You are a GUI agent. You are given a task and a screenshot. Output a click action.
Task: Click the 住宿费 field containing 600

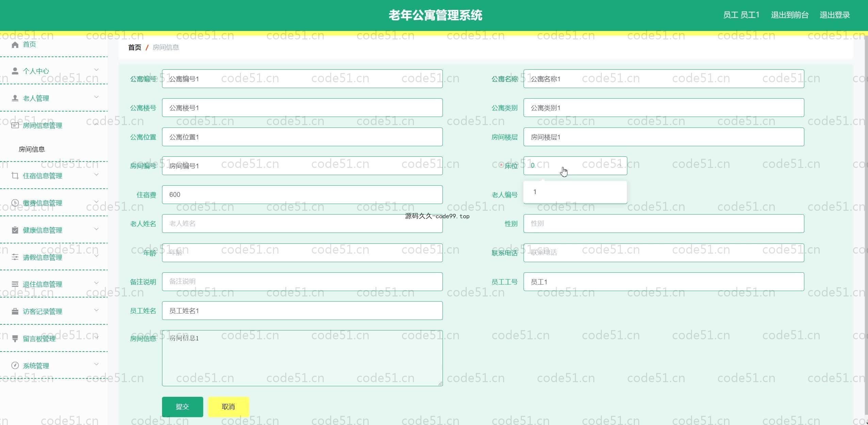302,195
